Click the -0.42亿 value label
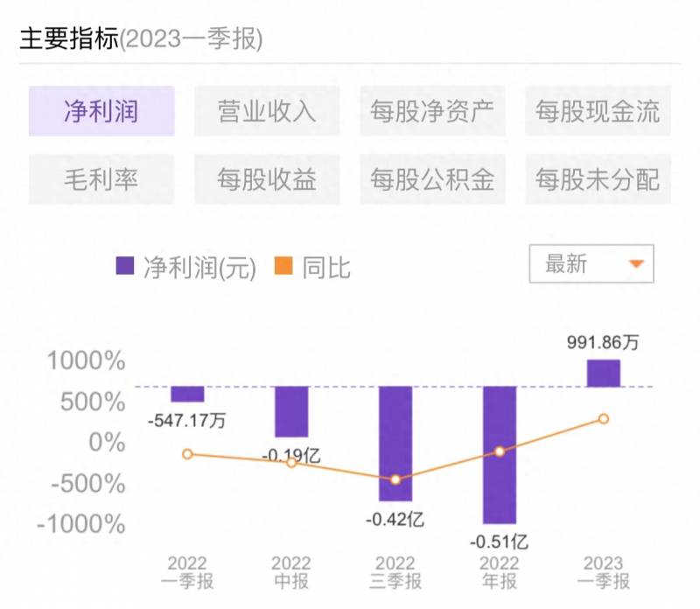 point(395,519)
